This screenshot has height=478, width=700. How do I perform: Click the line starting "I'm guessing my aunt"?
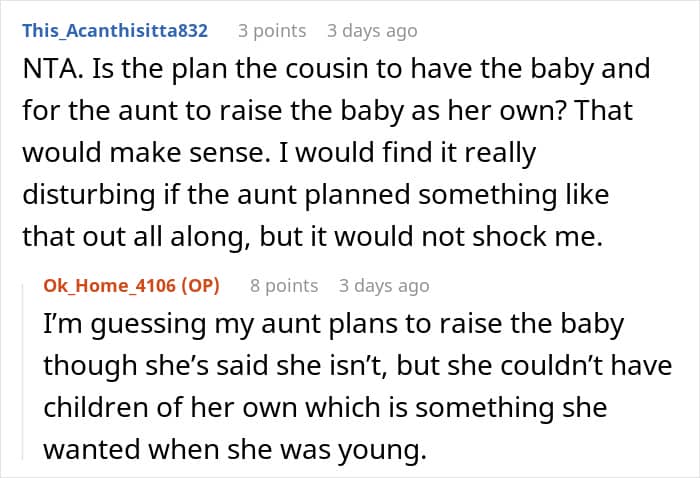click(x=333, y=325)
